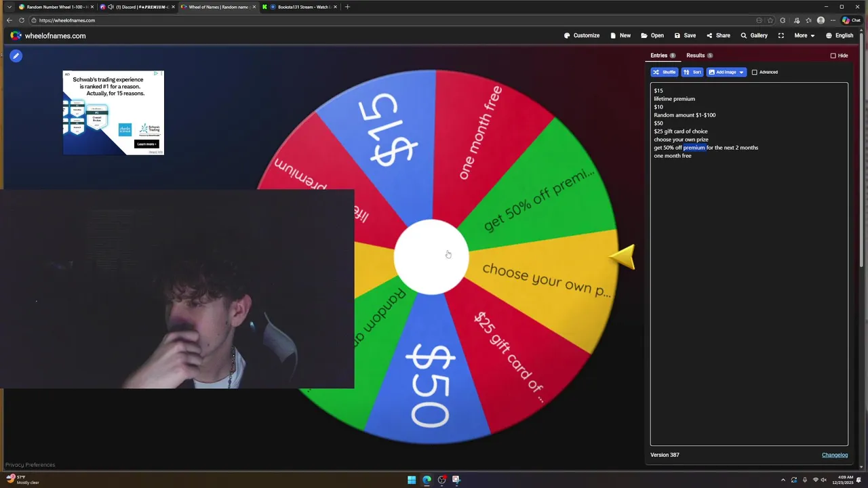868x488 pixels.
Task: Go back in browser history
Action: point(9,20)
